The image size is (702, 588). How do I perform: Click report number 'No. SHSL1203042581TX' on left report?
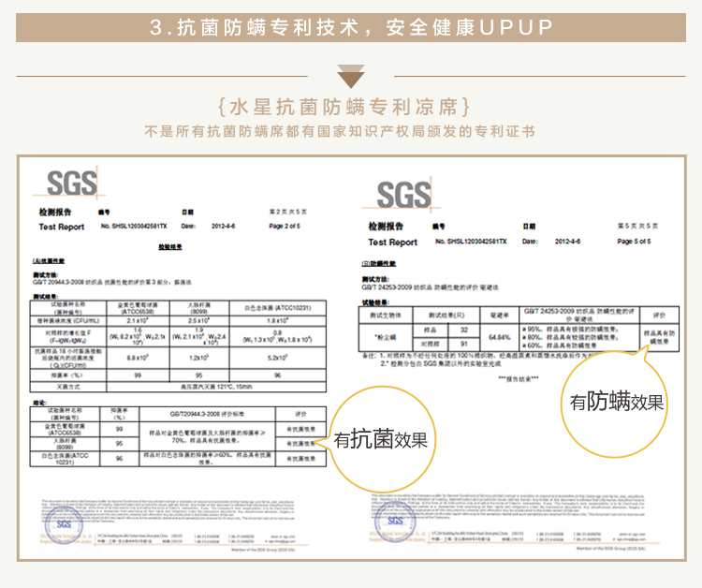(134, 227)
